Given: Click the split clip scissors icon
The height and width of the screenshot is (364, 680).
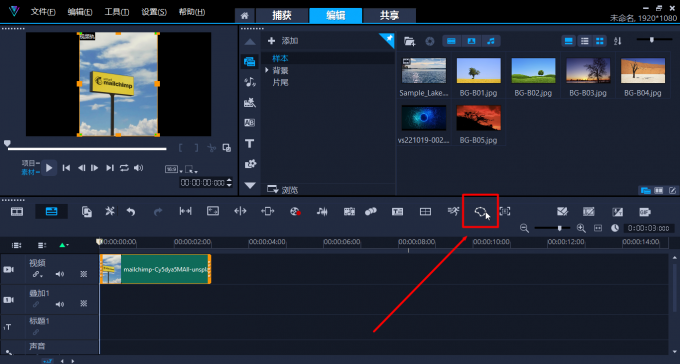Looking at the screenshot, I should pyautogui.click(x=212, y=148).
